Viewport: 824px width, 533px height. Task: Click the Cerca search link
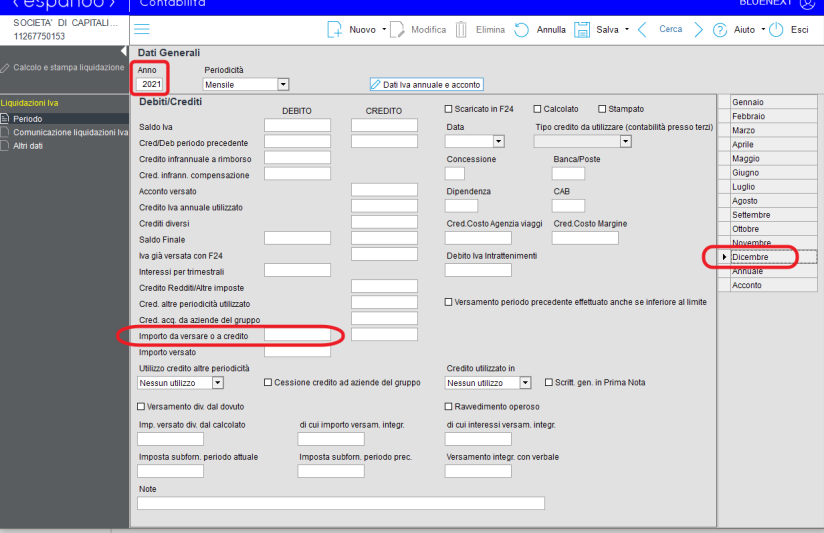point(671,29)
